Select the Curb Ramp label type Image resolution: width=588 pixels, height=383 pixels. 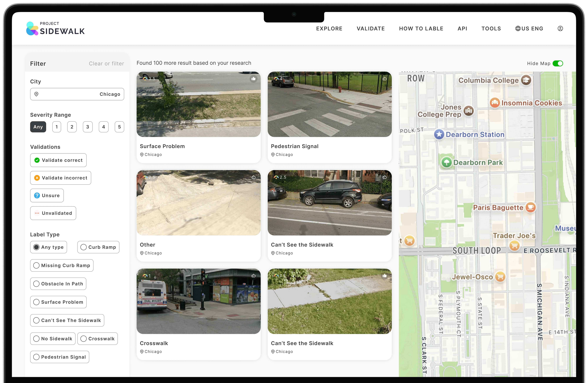[x=98, y=247]
